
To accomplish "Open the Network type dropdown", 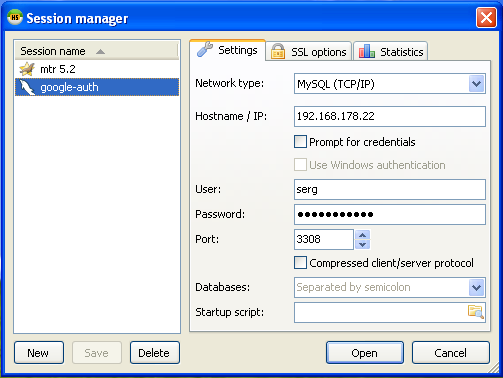I will pos(476,84).
